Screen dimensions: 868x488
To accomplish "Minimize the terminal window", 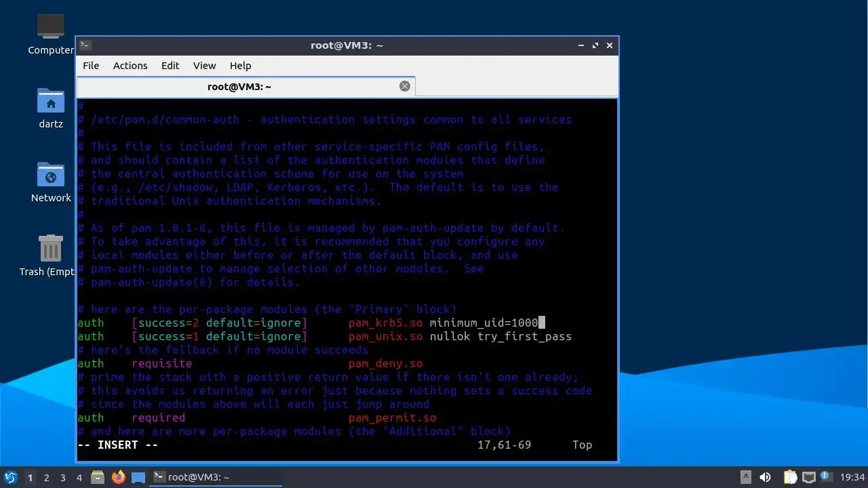I will click(x=581, y=45).
